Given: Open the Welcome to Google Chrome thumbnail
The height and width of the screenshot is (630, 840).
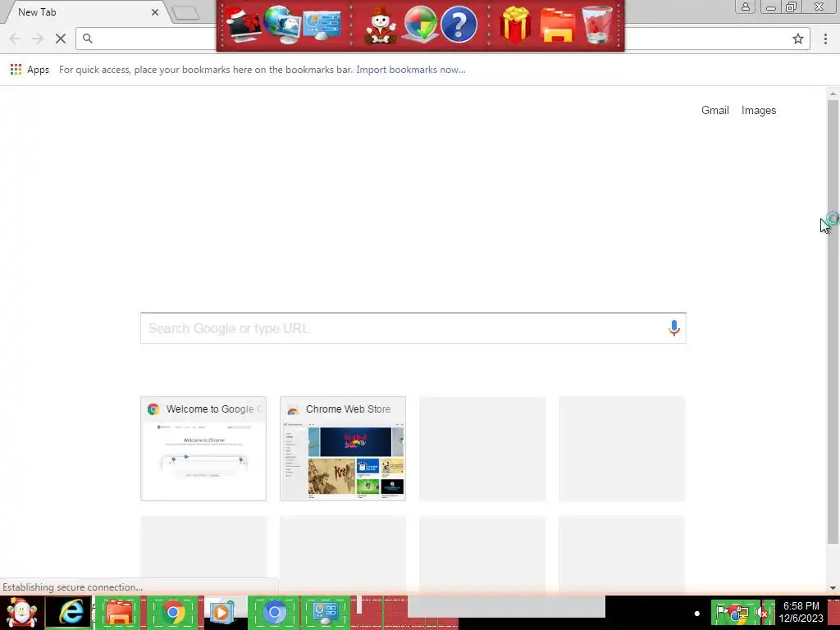Looking at the screenshot, I should point(203,449).
